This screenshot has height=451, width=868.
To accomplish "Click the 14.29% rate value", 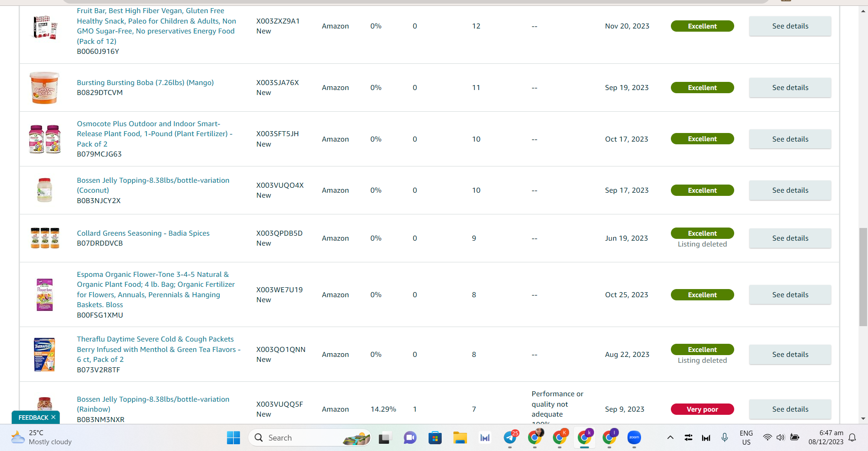I will (x=383, y=409).
